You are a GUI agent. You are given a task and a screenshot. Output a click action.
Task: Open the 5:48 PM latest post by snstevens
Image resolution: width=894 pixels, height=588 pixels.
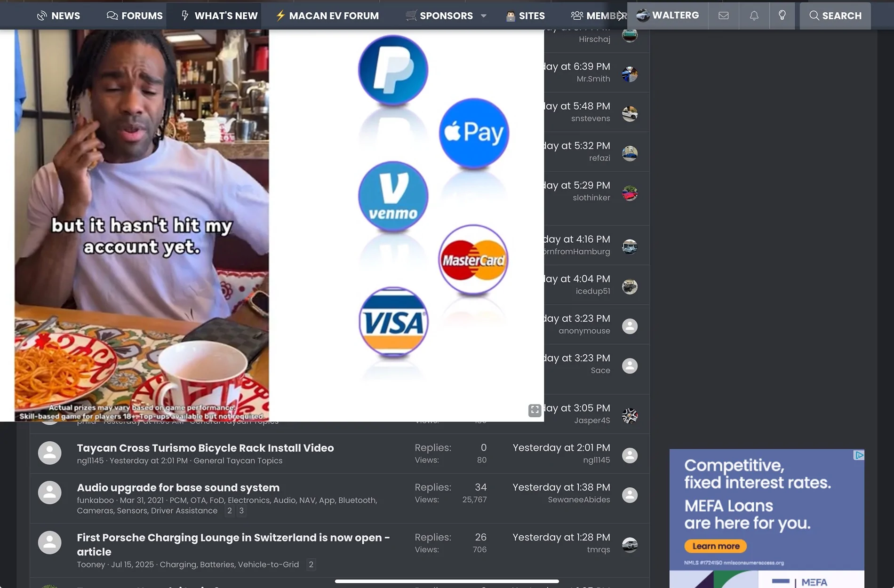click(x=577, y=106)
